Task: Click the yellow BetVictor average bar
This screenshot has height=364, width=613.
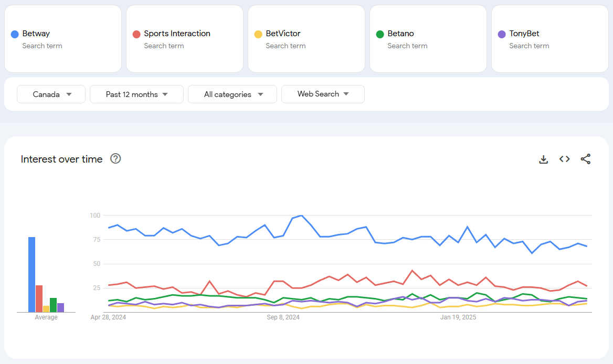Action: coord(46,309)
